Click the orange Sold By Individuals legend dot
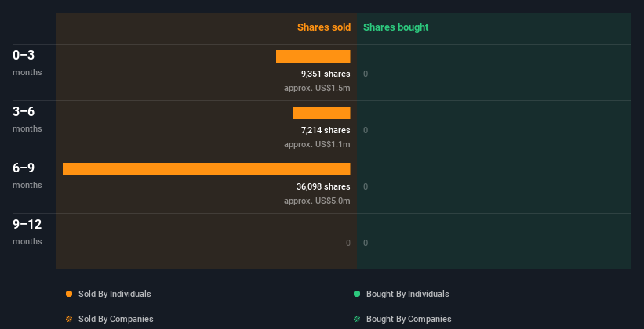 click(69, 294)
